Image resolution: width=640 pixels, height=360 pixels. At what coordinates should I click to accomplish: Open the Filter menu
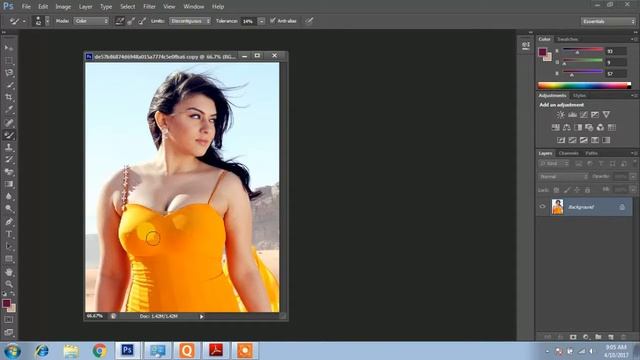(149, 7)
